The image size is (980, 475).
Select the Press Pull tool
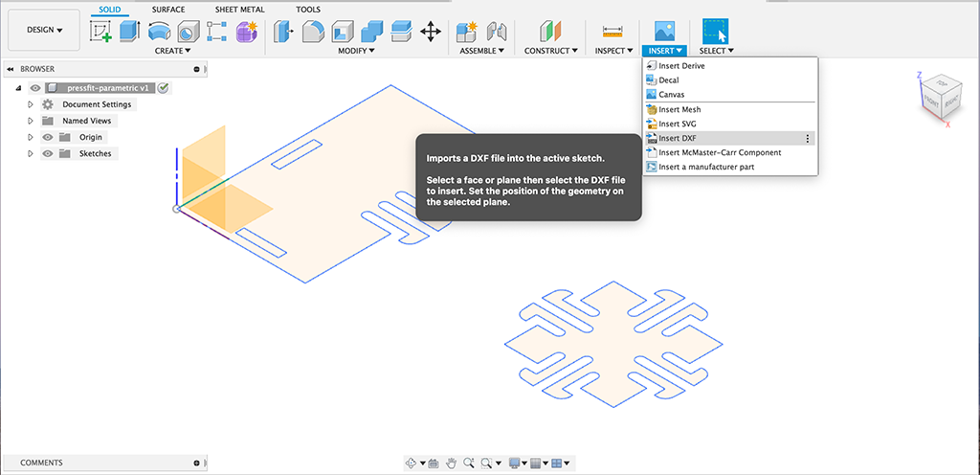pos(284,32)
